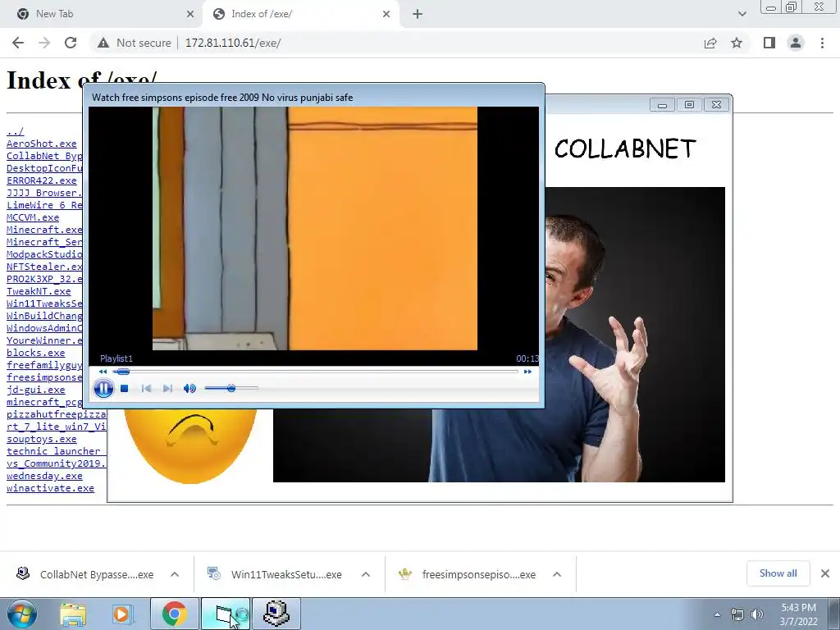The height and width of the screenshot is (630, 840).
Task: Toggle Chrome side panel
Action: [x=769, y=43]
